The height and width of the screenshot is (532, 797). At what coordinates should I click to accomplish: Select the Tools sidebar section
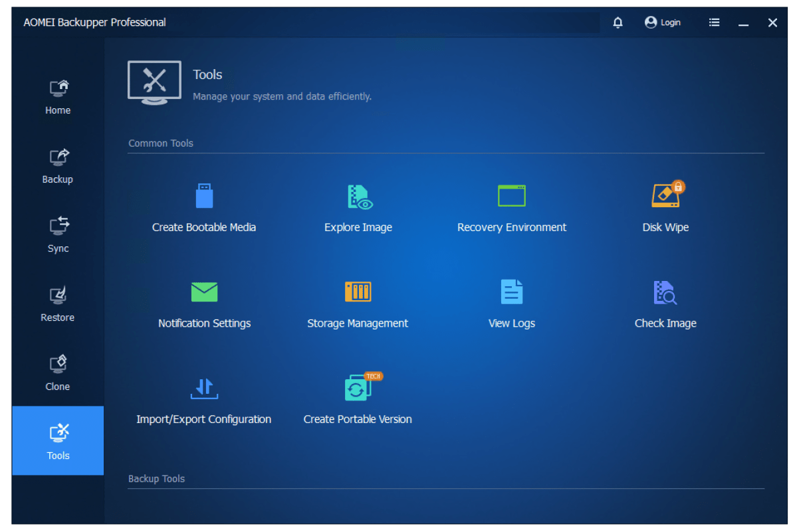click(58, 440)
